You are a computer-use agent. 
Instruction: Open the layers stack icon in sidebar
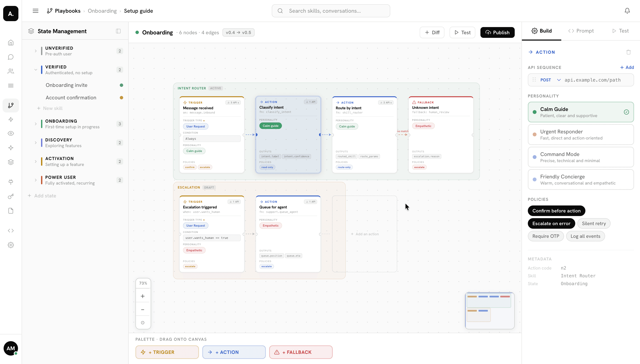click(11, 162)
